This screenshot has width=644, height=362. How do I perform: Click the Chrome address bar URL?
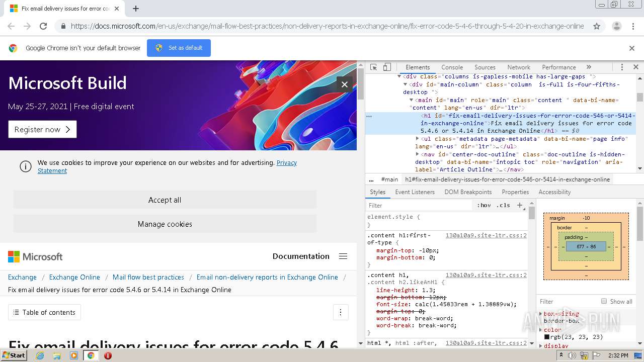(x=327, y=26)
